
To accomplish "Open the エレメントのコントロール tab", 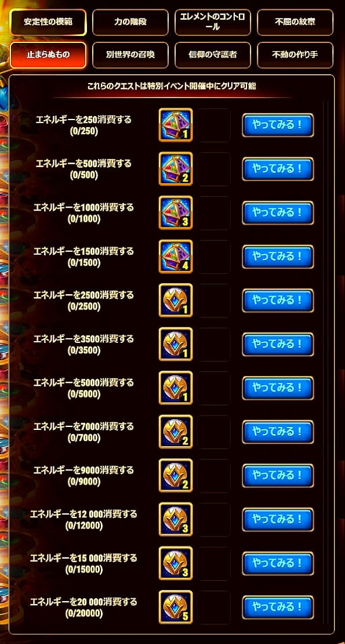I will (x=213, y=22).
